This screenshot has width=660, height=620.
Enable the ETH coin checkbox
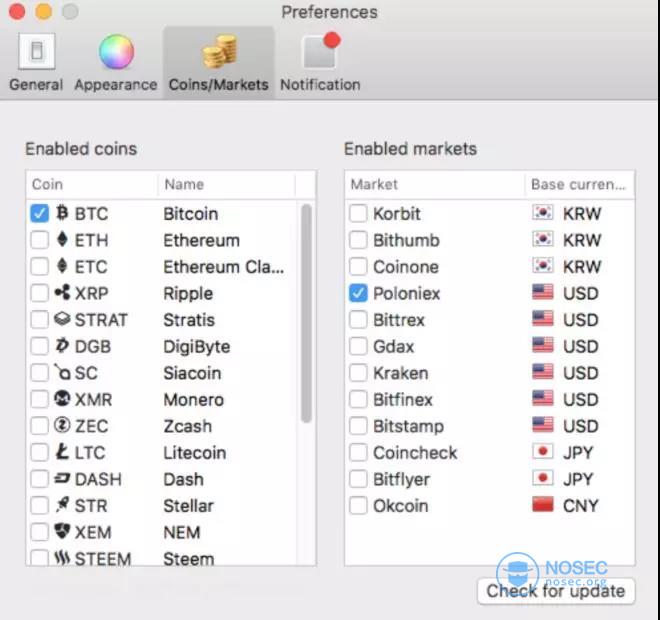[x=40, y=240]
